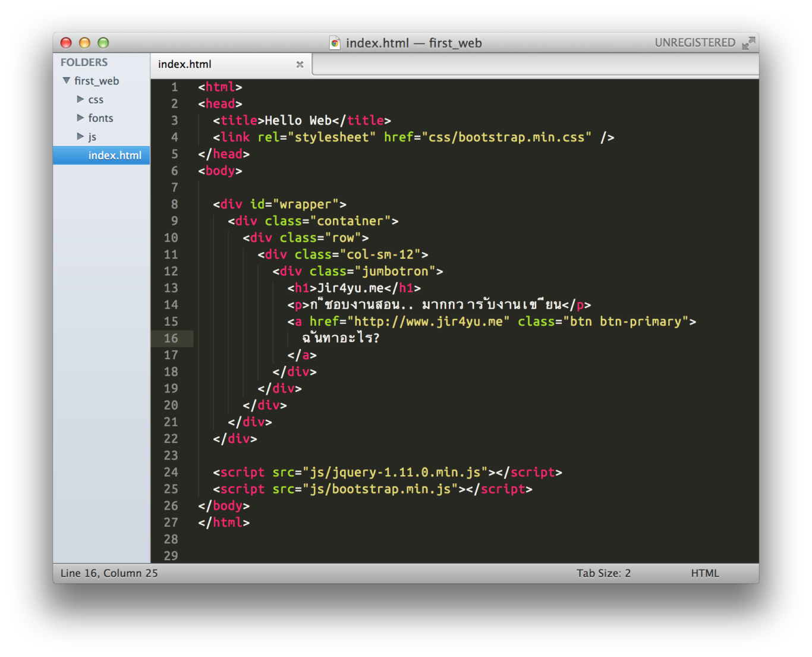The width and height of the screenshot is (812, 657).
Task: Click the FOLDERS sidebar heading
Action: (x=84, y=62)
